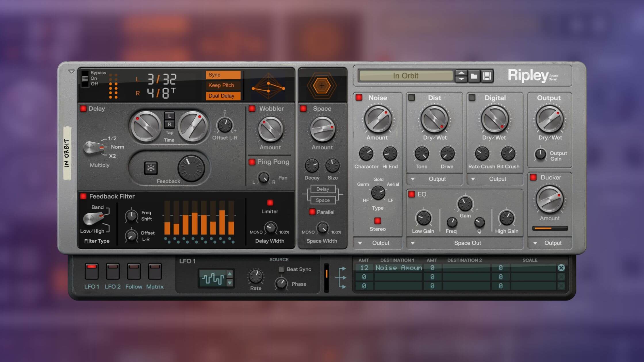Expand the Dist Output dropdown
644x362 pixels.
[434, 179]
